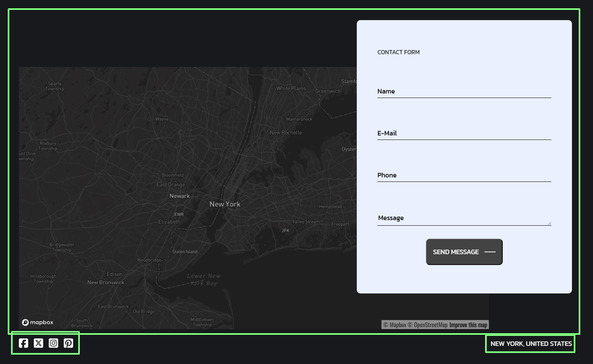Click the Staten Island map label
The height and width of the screenshot is (364, 593).
point(184,252)
